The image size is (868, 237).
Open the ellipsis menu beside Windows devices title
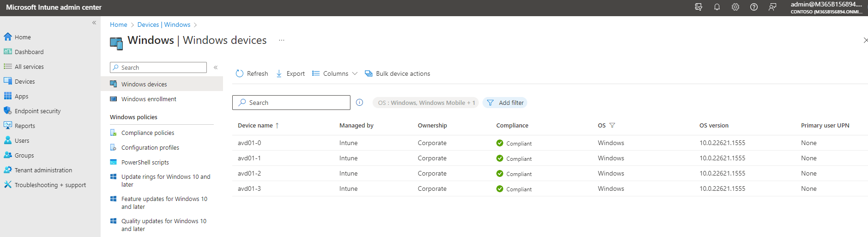(282, 40)
